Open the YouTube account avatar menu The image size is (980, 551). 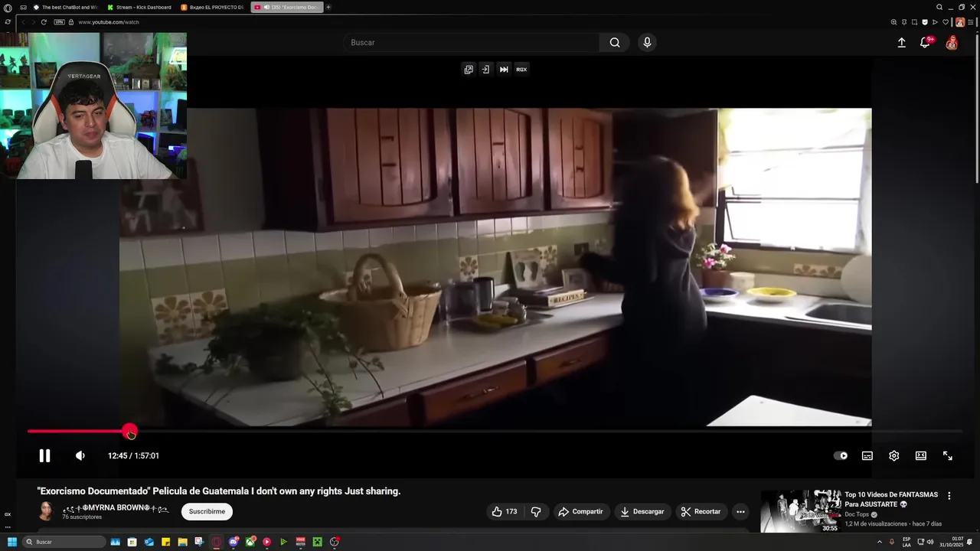(952, 43)
